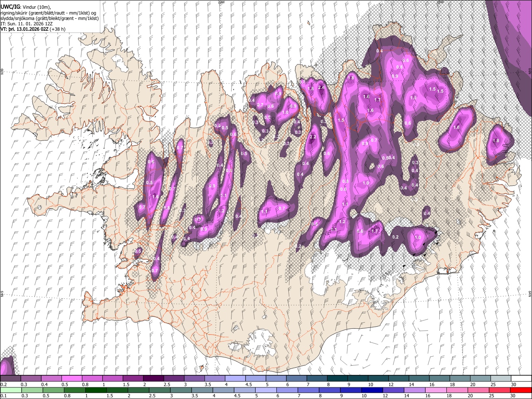Click the pale gray 25–30 snow legend swatch
The width and height of the screenshot is (532, 399).
coord(501,379)
